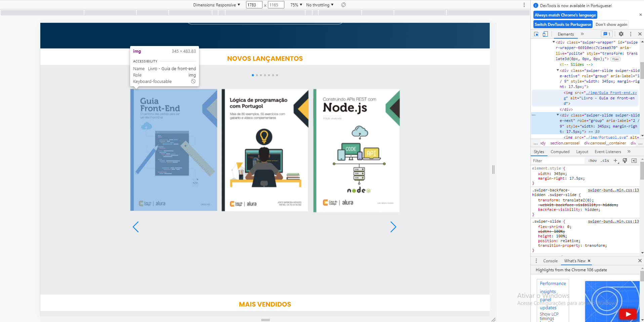644x322 pixels.
Task: Click the info icon in DevTools notification
Action: pos(536,5)
